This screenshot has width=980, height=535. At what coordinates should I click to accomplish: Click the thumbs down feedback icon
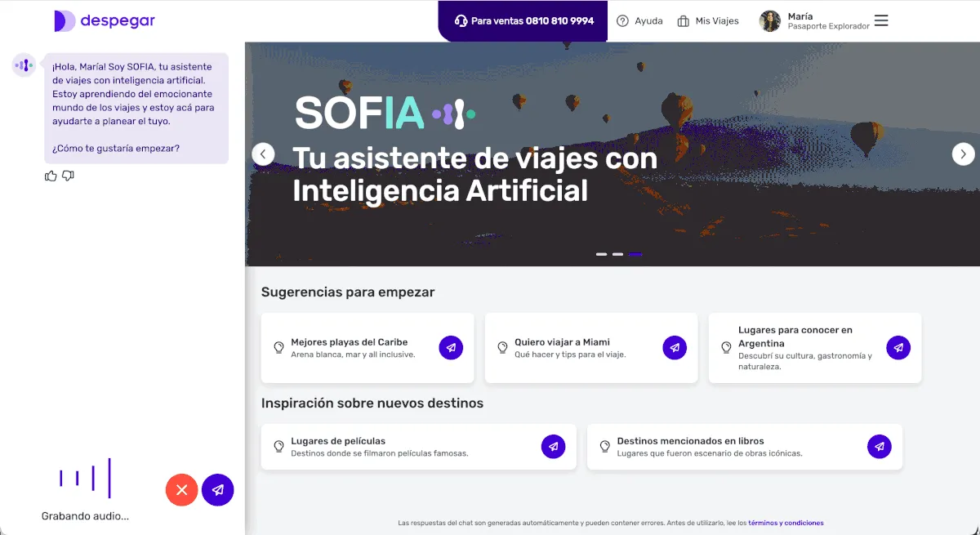(69, 176)
